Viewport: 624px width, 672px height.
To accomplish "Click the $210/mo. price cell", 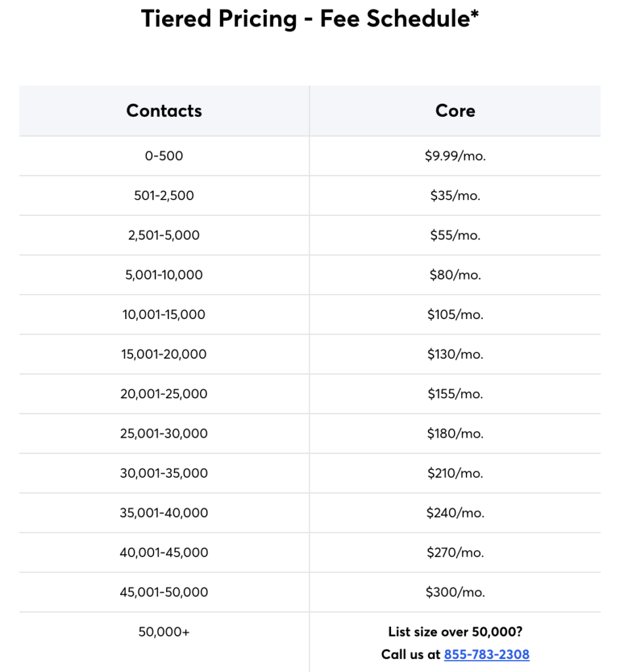I will (455, 473).
